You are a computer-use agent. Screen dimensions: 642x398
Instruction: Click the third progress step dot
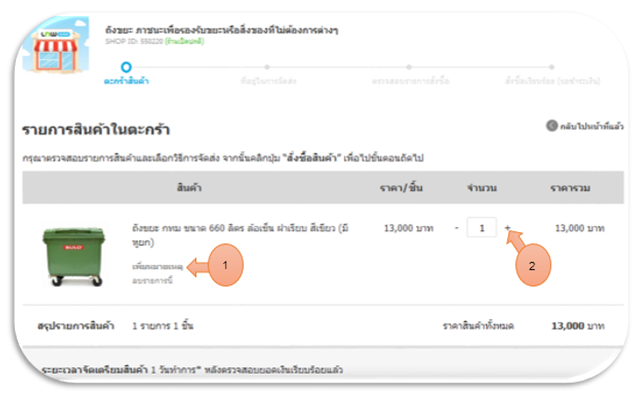pyautogui.click(x=409, y=67)
